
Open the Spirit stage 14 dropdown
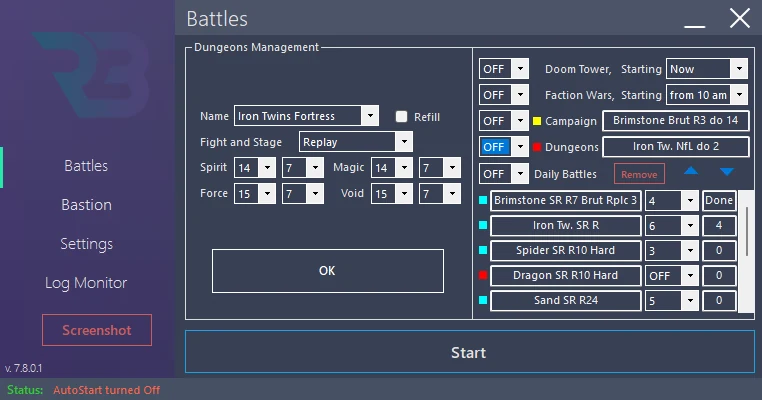(267, 168)
